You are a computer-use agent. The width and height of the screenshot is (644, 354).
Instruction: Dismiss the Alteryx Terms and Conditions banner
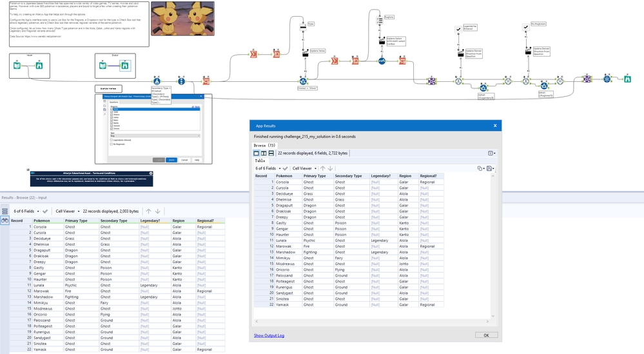pos(151,173)
